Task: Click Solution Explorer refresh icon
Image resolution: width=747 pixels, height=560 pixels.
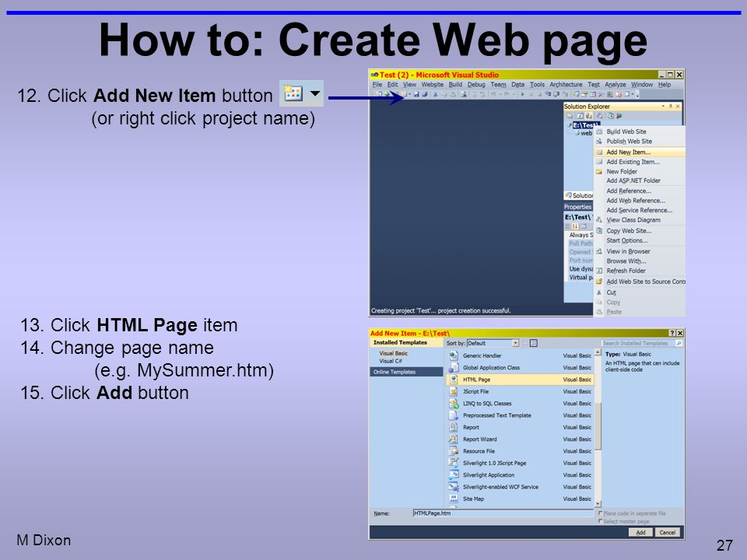Action: coord(580,116)
